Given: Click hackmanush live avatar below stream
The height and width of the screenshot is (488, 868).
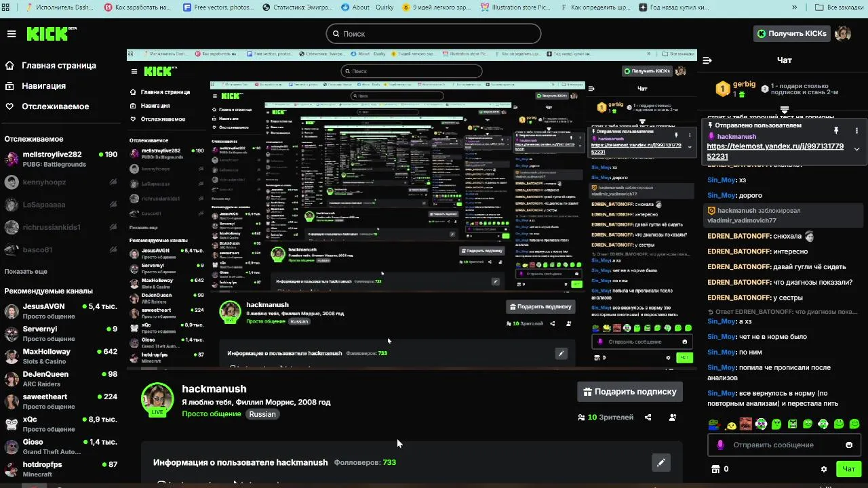Looking at the screenshot, I should coord(157,399).
